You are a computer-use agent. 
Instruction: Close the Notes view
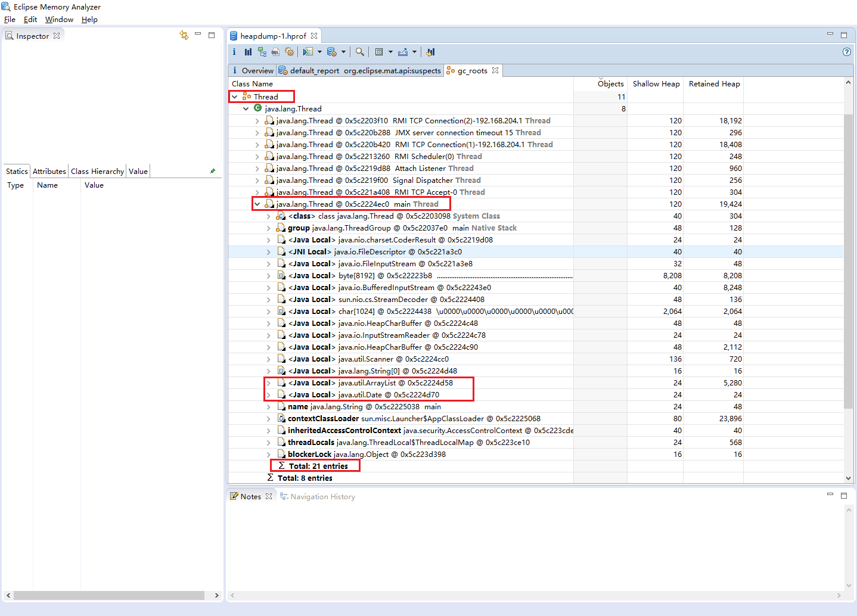point(269,496)
